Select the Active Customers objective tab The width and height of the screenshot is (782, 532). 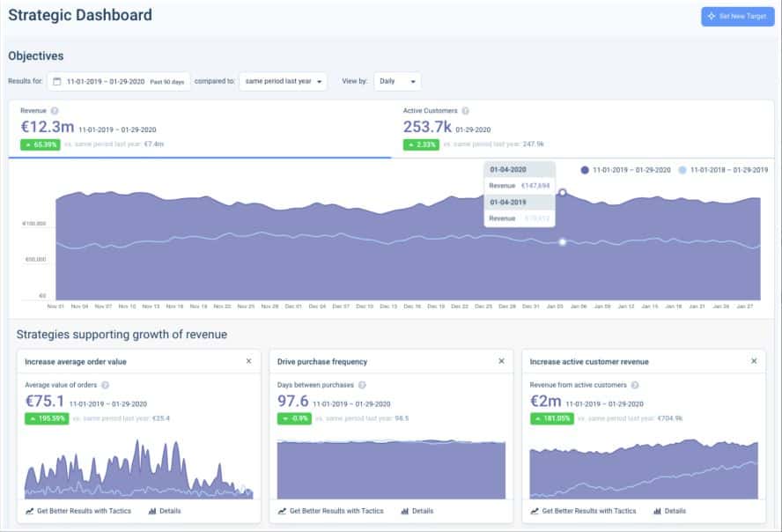pyautogui.click(x=582, y=129)
